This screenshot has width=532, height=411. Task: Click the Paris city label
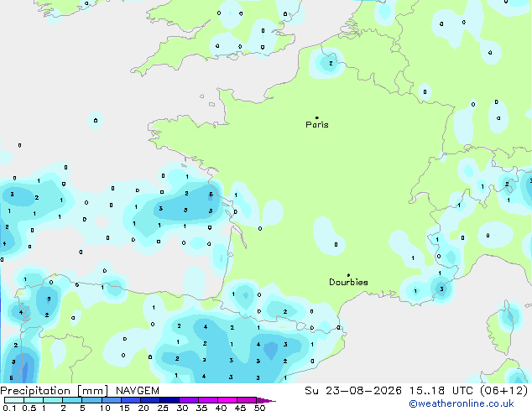click(x=317, y=124)
